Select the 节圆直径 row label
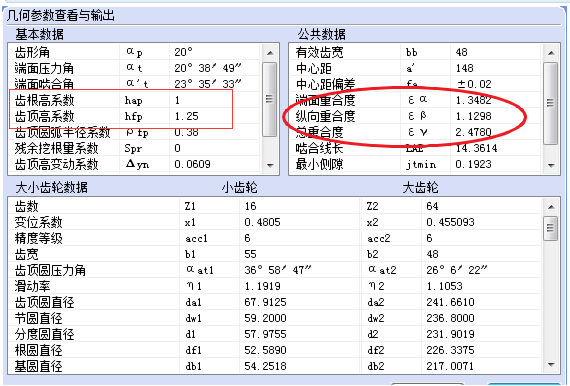 click(38, 318)
